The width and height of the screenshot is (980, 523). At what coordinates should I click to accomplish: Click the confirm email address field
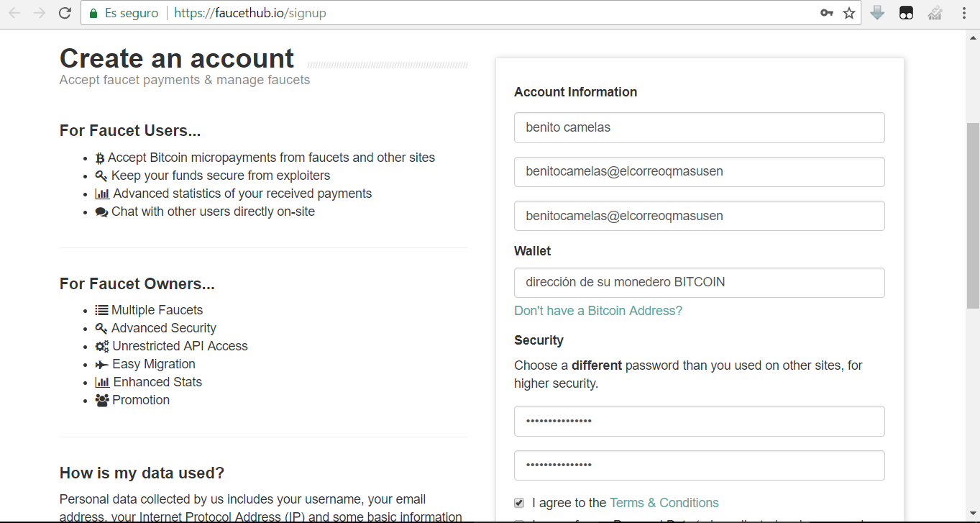tap(699, 216)
